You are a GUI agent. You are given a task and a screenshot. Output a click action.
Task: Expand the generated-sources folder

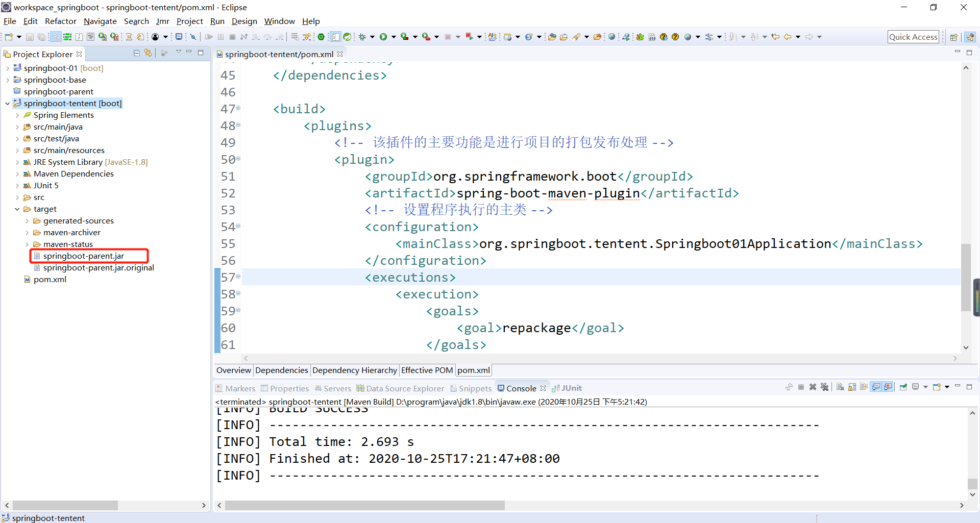click(x=27, y=221)
